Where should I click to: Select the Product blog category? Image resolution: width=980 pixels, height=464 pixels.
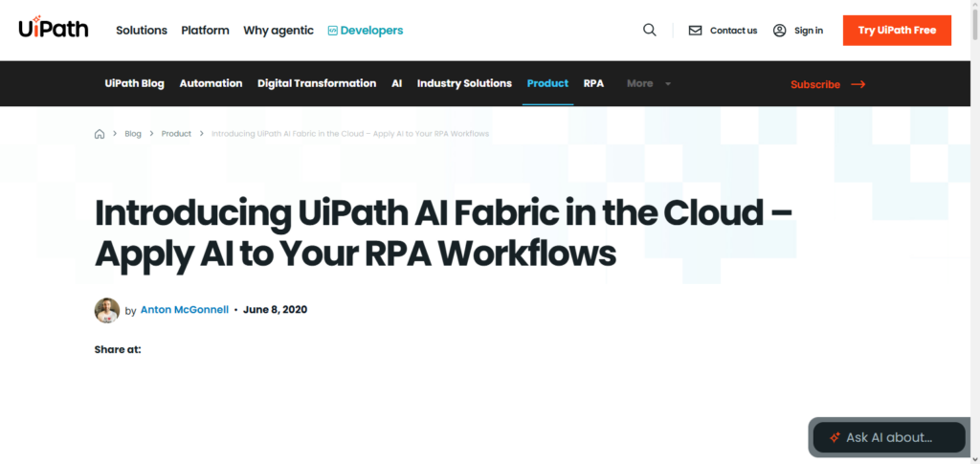[547, 83]
